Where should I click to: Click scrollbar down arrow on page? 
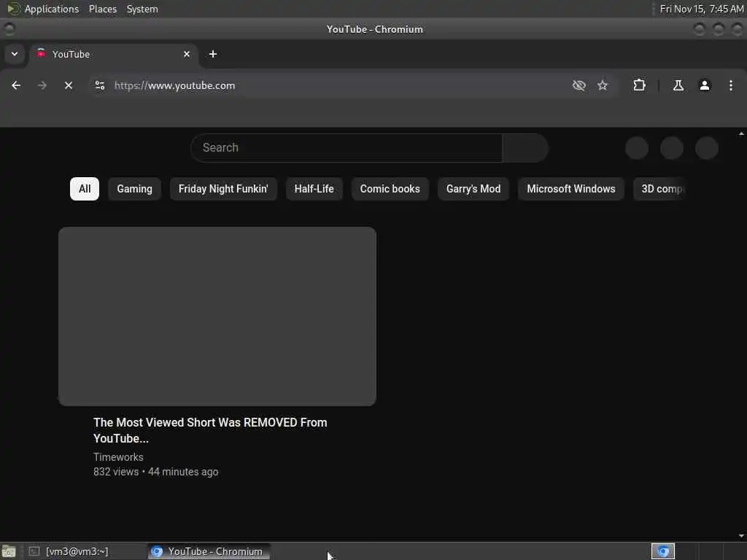[x=741, y=536]
